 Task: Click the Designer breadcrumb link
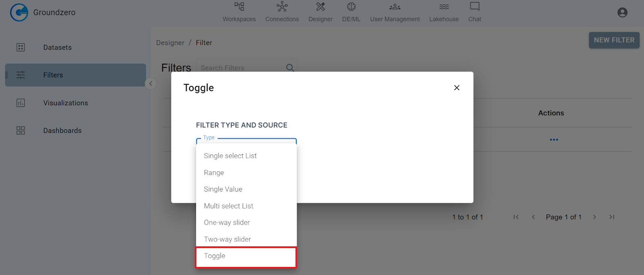click(170, 43)
